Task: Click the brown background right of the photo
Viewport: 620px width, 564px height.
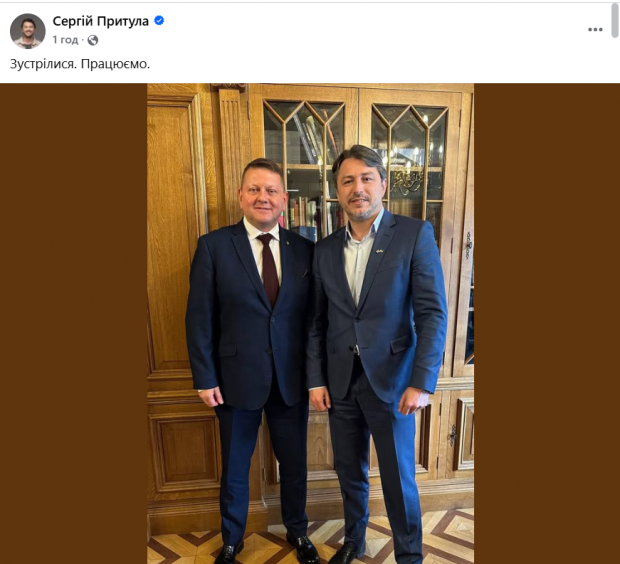Action: [x=547, y=324]
